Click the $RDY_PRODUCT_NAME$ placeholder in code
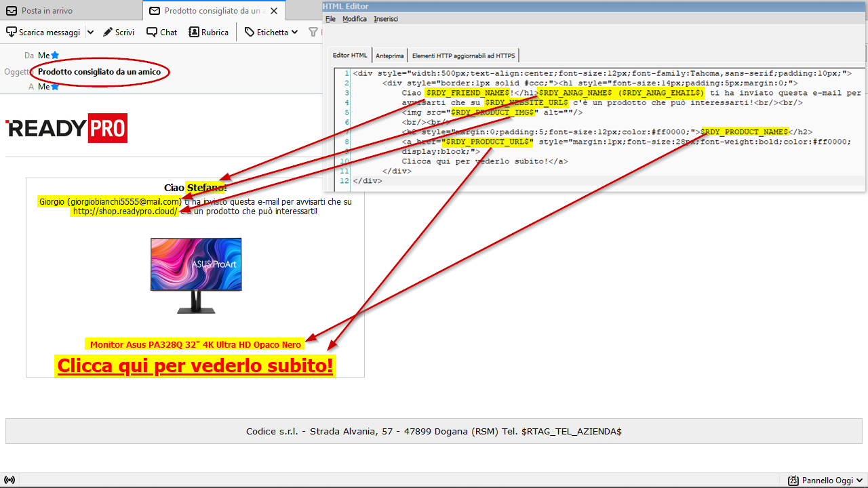 pyautogui.click(x=745, y=131)
